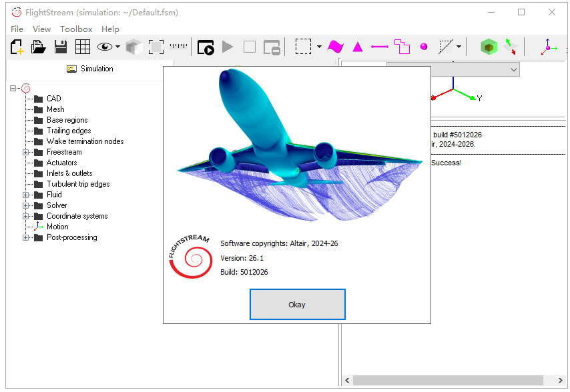The height and width of the screenshot is (392, 570).
Task: Select Trailing edges in the tree
Action: pos(69,131)
